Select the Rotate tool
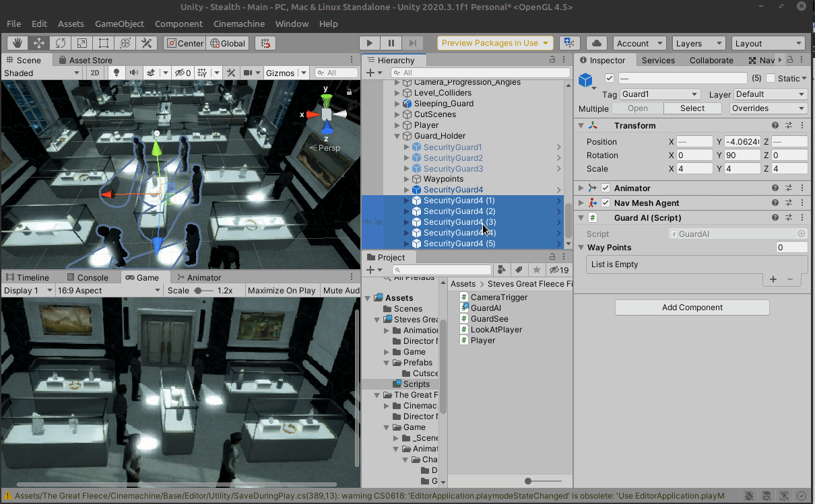Viewport: 815px width, 504px height. (61, 43)
